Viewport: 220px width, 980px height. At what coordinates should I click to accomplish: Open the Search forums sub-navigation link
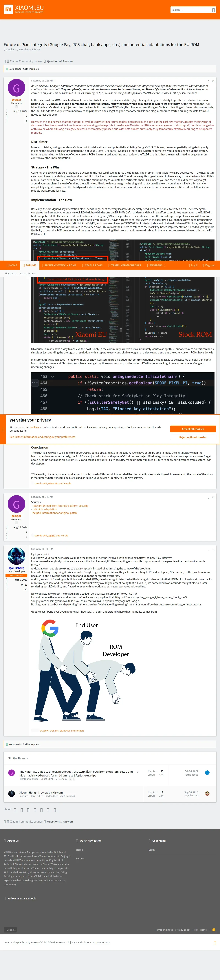(x=28, y=273)
